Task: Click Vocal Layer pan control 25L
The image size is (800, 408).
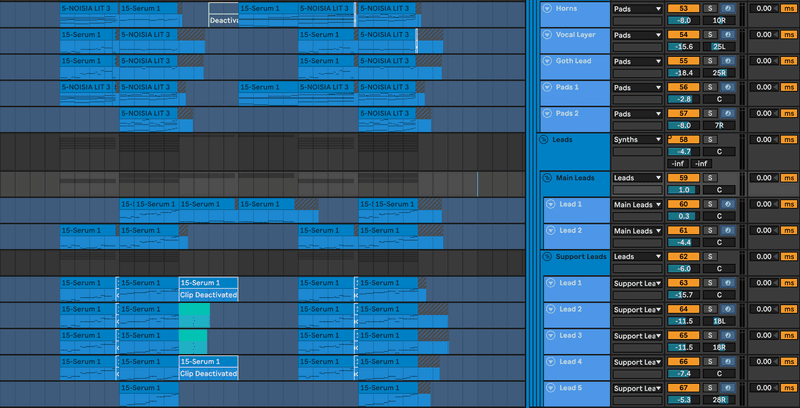Action: [x=719, y=47]
